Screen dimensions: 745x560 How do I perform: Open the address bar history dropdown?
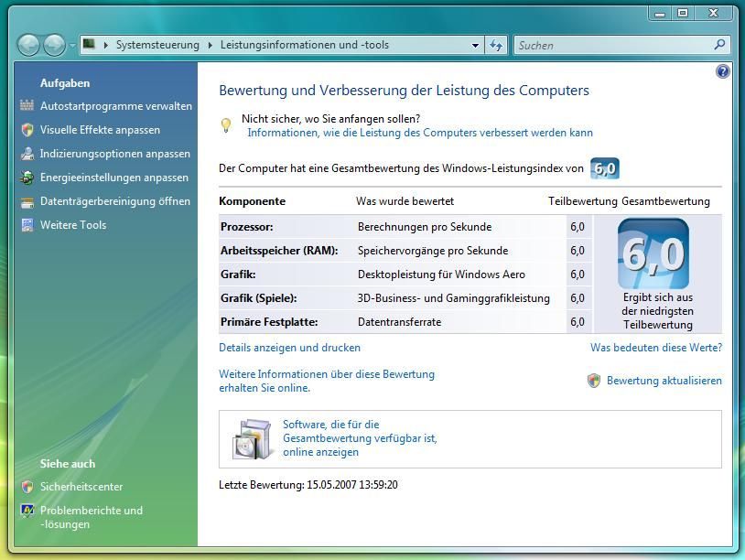[x=475, y=46]
